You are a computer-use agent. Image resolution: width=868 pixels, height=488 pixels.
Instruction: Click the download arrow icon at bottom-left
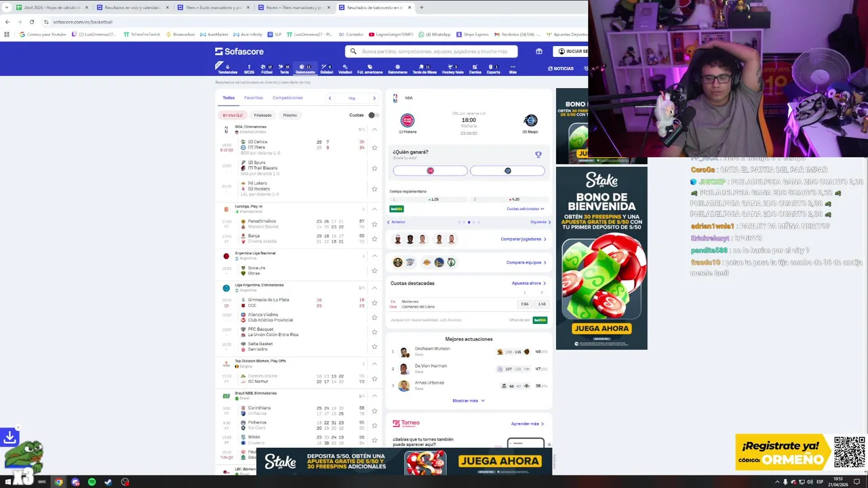coord(10,437)
